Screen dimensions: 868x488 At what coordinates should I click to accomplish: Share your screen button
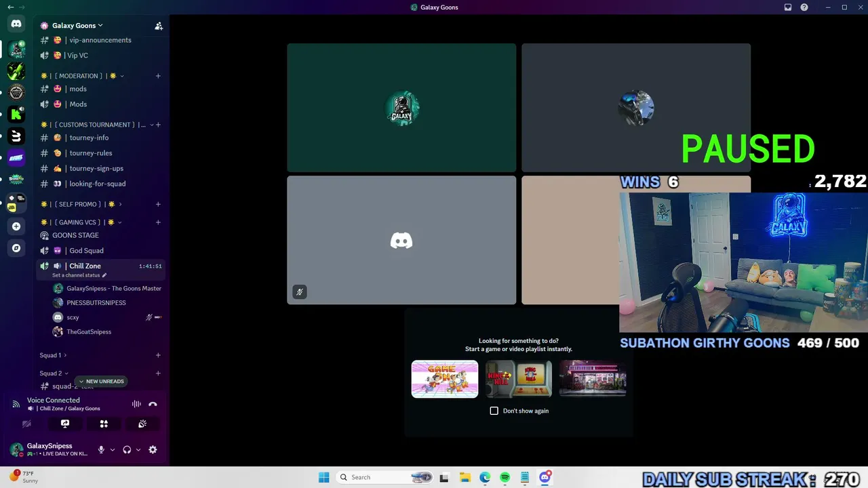65,424
